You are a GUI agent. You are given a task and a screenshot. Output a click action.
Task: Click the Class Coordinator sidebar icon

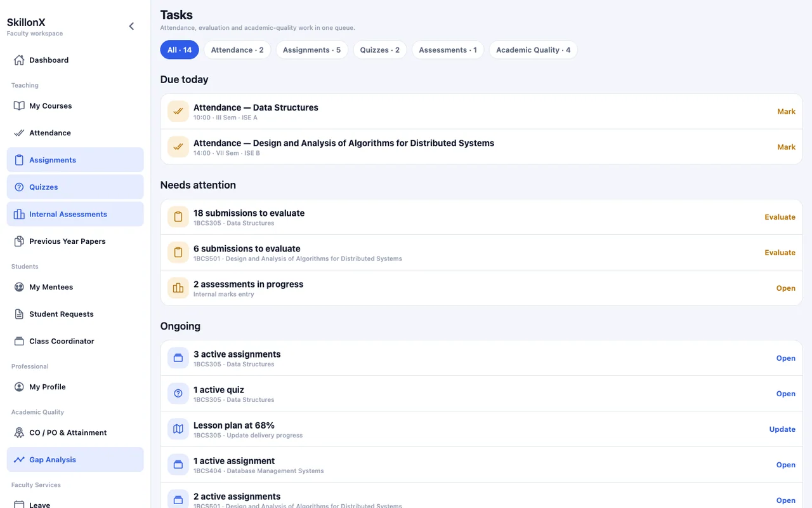(19, 341)
